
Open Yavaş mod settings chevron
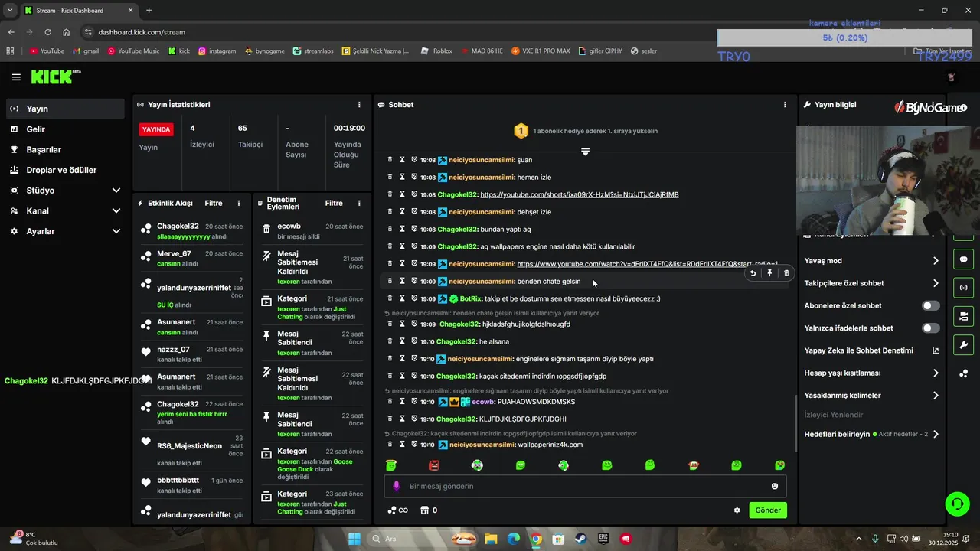tap(936, 261)
